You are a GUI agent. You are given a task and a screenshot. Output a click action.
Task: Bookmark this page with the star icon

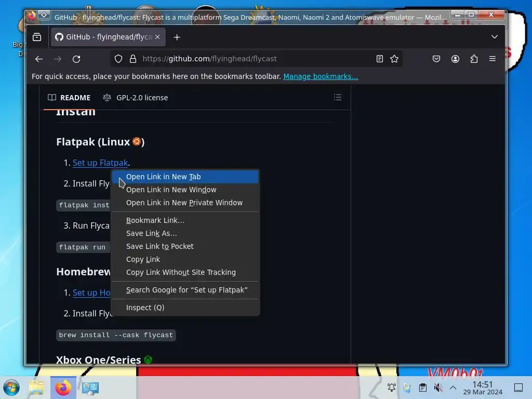[x=394, y=59]
